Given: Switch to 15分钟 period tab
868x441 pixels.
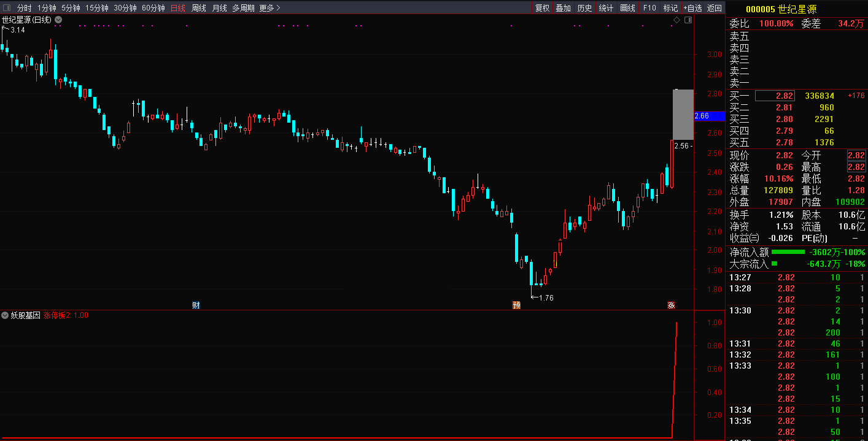Looking at the screenshot, I should tap(97, 8).
